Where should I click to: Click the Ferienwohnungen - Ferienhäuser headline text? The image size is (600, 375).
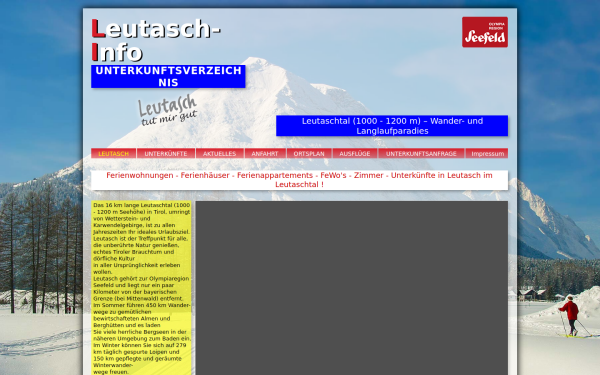tap(299, 180)
